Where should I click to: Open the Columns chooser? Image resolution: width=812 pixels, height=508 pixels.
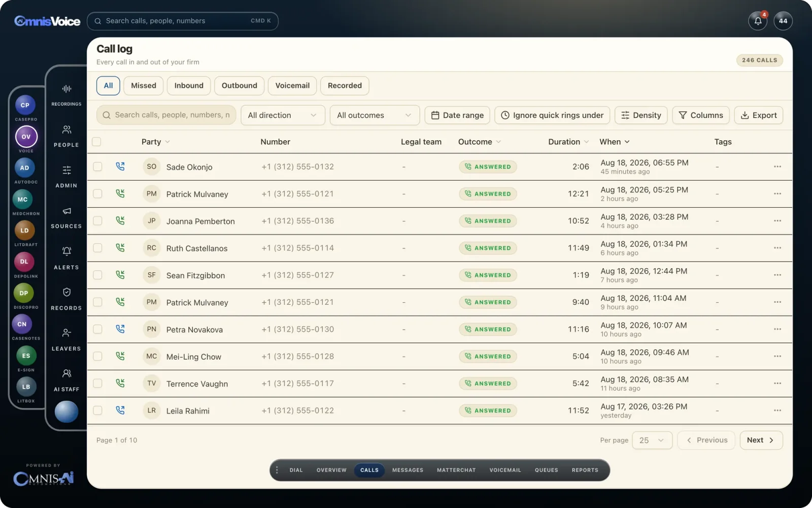point(701,115)
